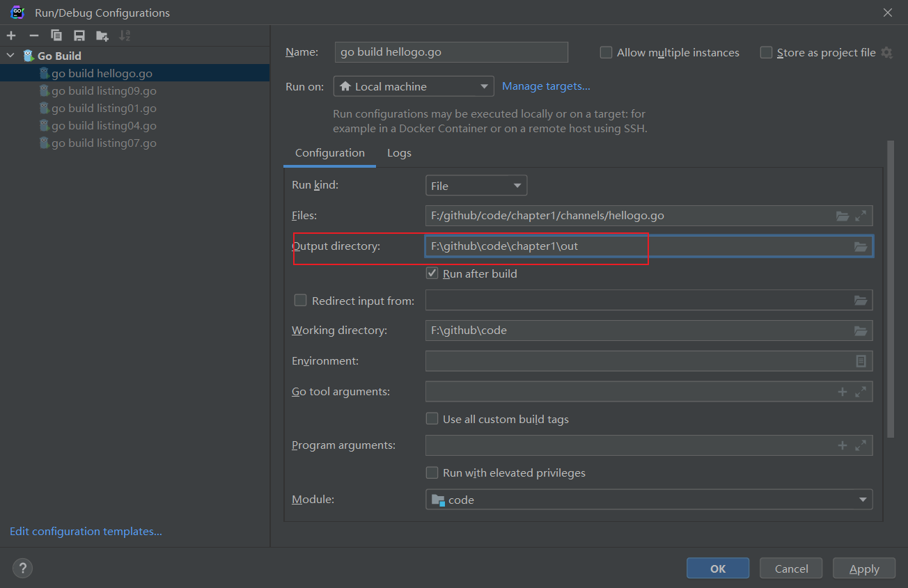The height and width of the screenshot is (588, 908).
Task: Collapse the Go Build tree node
Action: pyautogui.click(x=10, y=56)
